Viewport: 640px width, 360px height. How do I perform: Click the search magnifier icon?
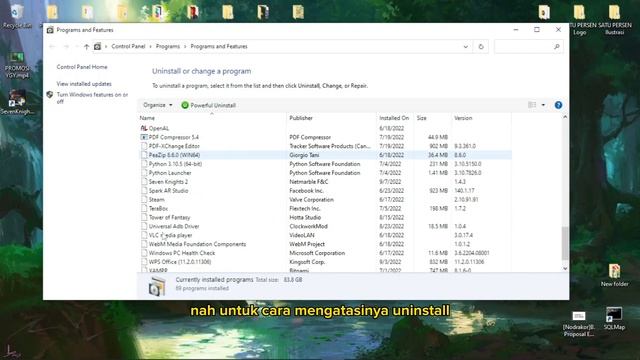[x=556, y=47]
